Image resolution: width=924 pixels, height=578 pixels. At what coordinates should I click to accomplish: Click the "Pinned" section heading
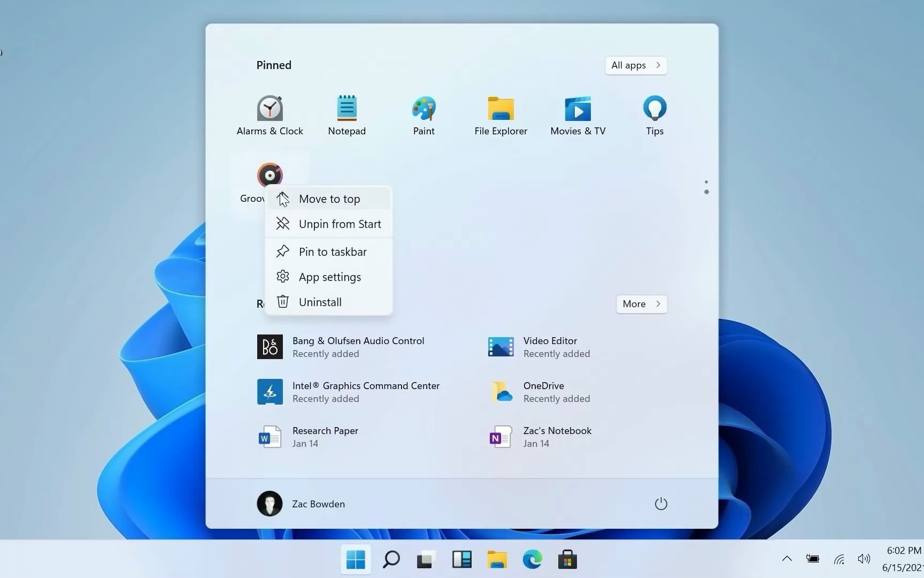tap(274, 65)
